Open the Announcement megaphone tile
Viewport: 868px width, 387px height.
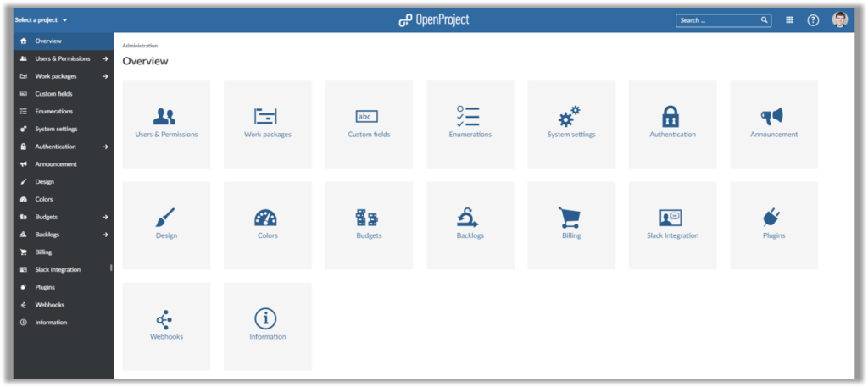[772, 116]
